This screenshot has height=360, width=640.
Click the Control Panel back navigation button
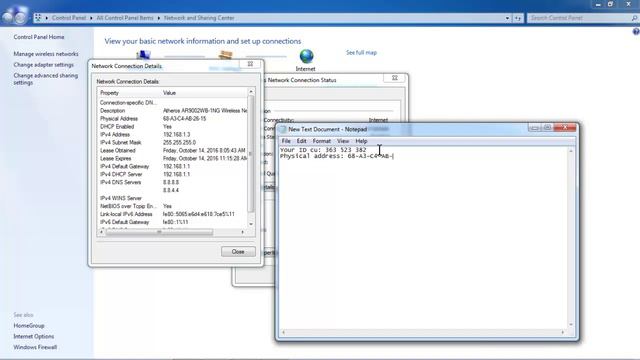[x=9, y=16]
